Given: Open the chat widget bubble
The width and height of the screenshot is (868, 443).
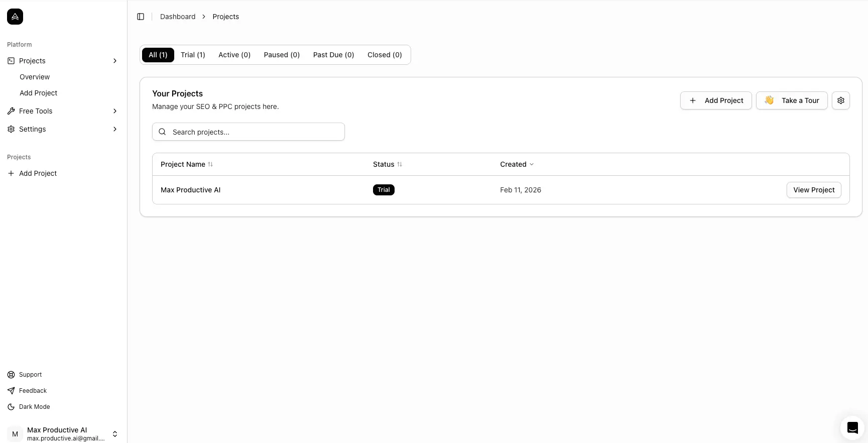Looking at the screenshot, I should coord(852,428).
